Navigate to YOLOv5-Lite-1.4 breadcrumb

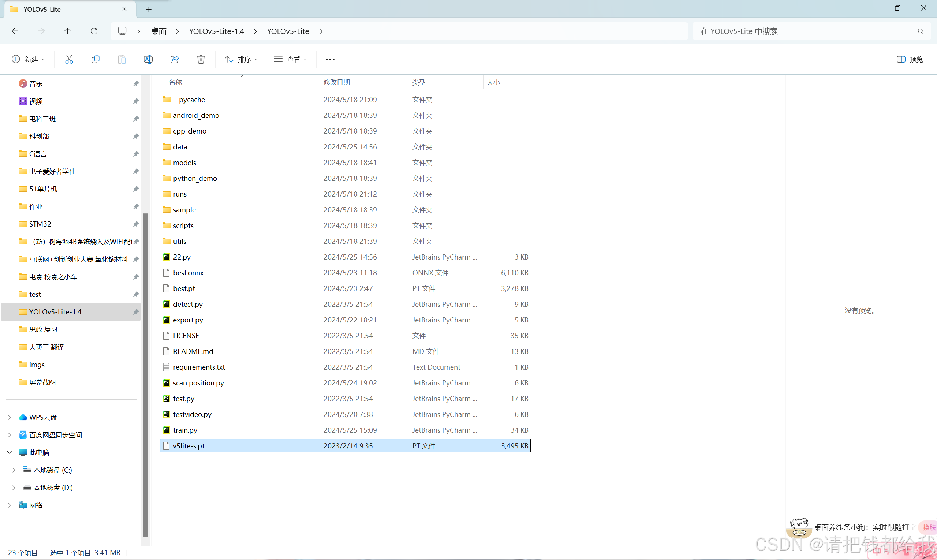pos(217,31)
